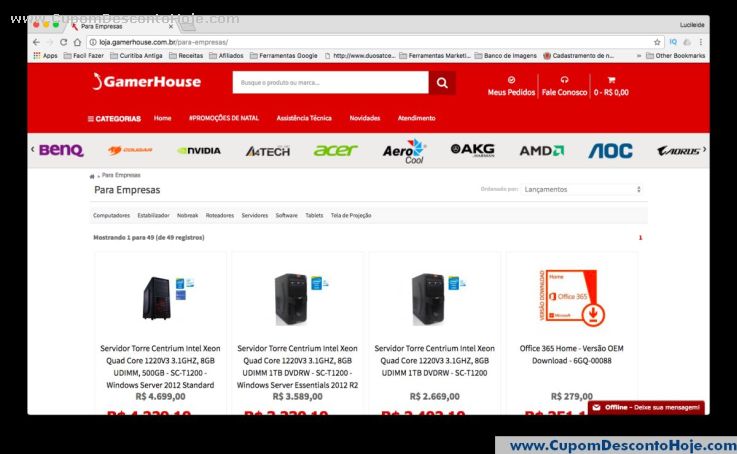Go to Home in the navigation bar

[163, 118]
